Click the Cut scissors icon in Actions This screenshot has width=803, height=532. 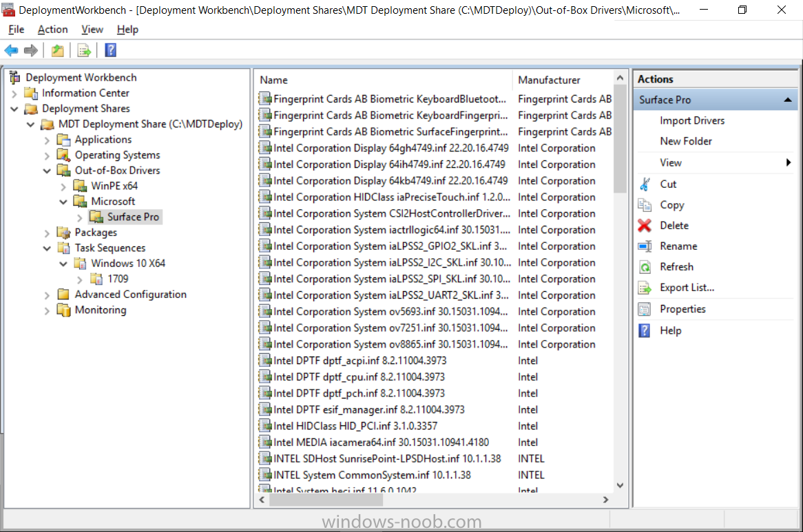point(645,184)
